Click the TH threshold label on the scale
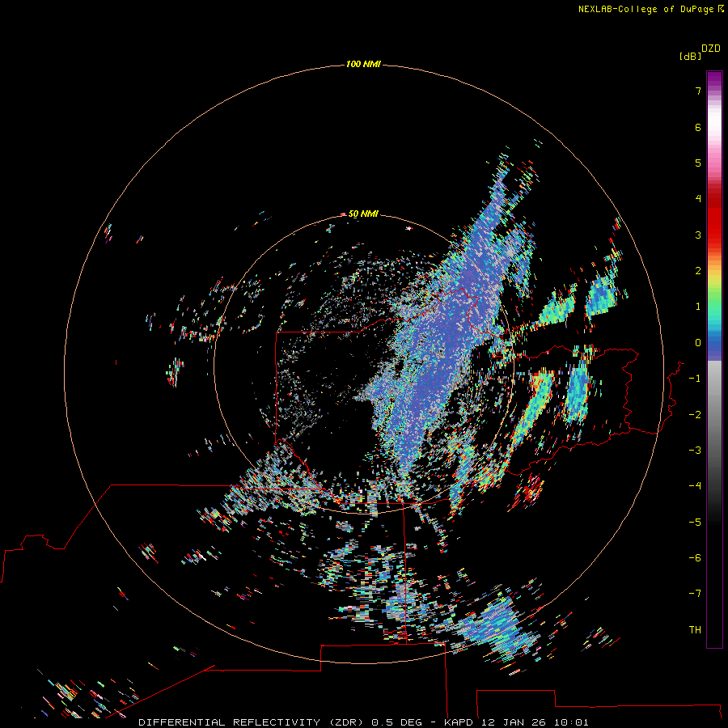Screen dimensions: 728x728 click(695, 630)
